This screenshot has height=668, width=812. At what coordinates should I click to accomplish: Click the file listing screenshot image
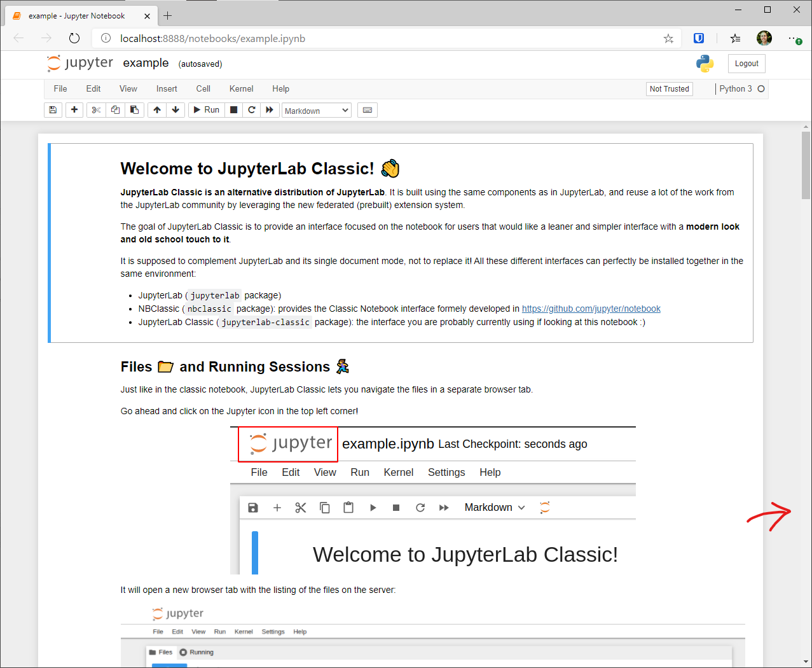tap(433, 636)
